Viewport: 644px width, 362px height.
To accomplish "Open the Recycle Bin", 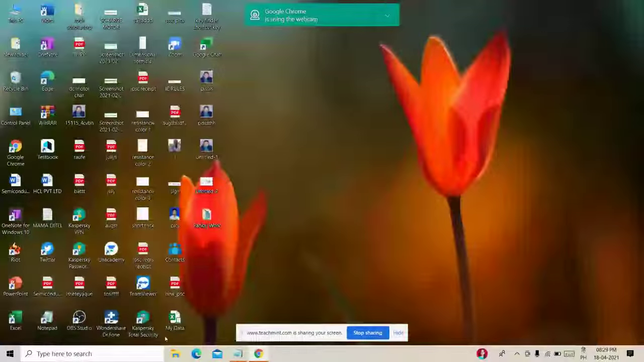I will pos(16,81).
